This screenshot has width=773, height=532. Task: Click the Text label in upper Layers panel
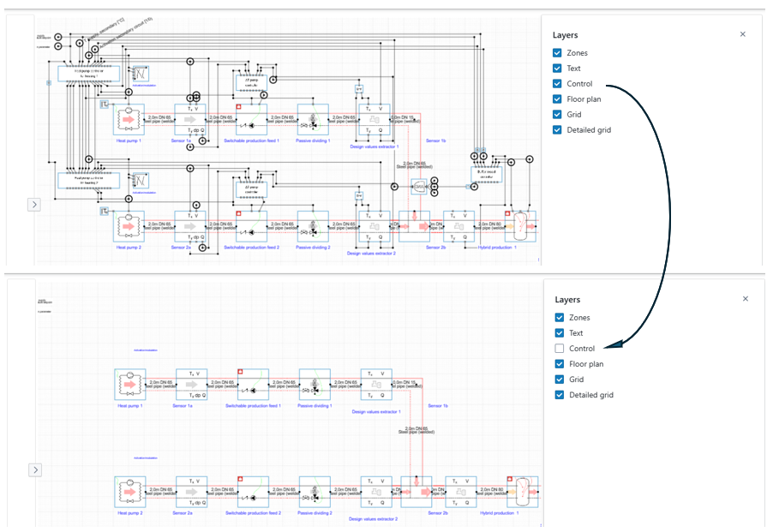pos(573,69)
